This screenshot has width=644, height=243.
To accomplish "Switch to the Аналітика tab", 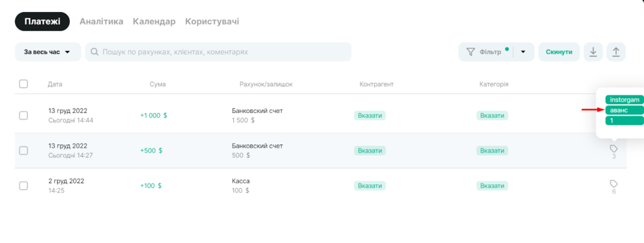I will 101,21.
